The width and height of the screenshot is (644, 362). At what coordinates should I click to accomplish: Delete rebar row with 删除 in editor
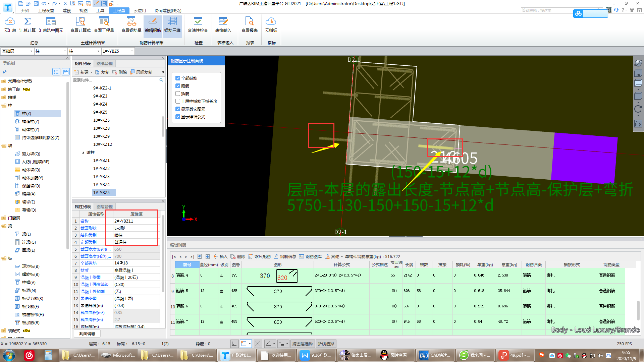238,256
